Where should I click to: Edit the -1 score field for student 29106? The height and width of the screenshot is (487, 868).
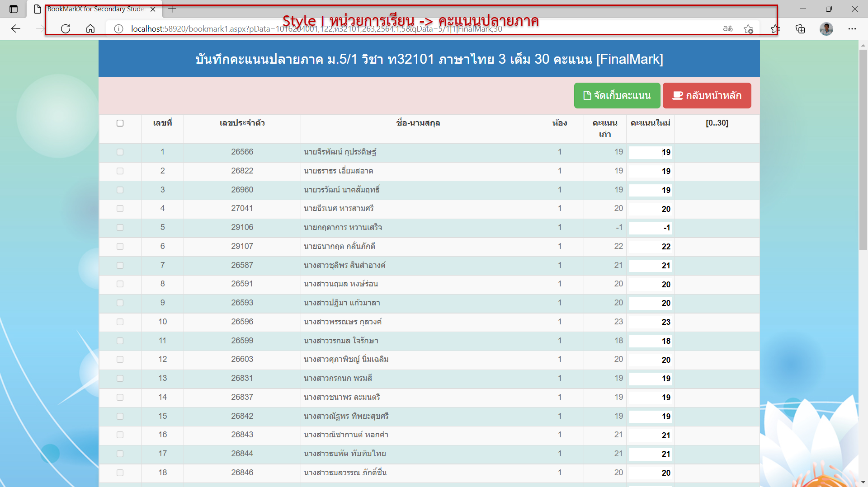pyautogui.click(x=650, y=228)
